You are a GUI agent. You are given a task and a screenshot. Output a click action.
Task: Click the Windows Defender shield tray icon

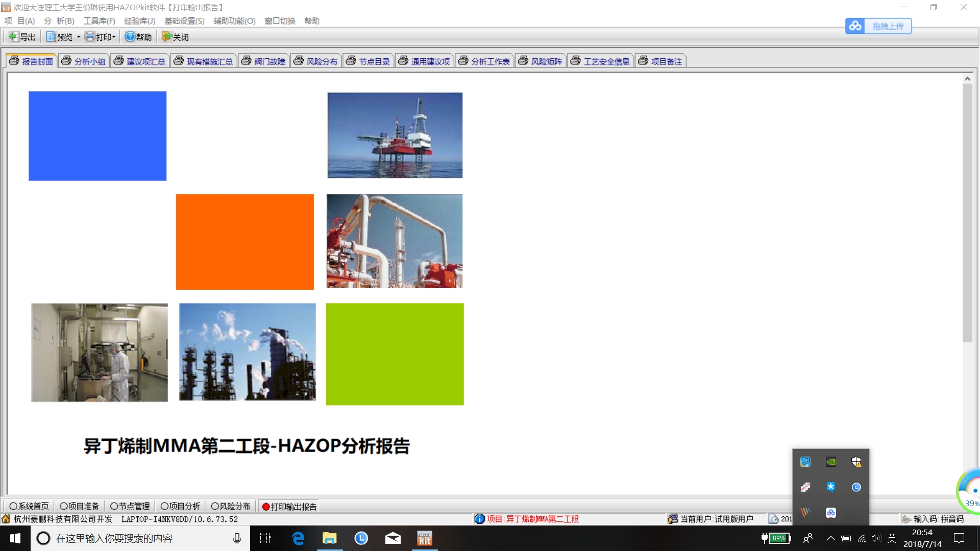(856, 462)
